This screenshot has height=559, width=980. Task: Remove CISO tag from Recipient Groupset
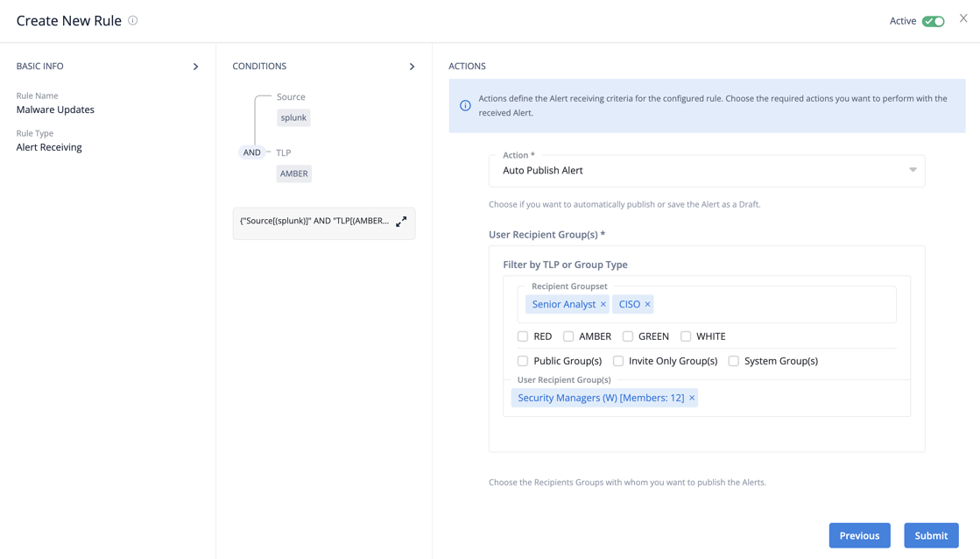click(x=648, y=304)
